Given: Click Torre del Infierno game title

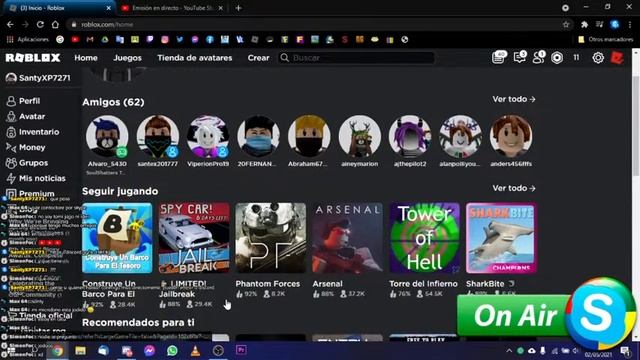Looking at the screenshot, I should click(x=423, y=284).
